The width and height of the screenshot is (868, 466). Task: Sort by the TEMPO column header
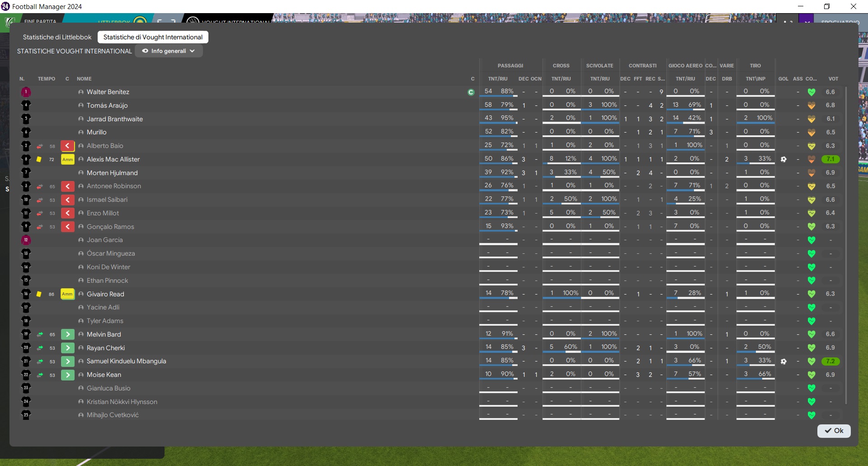47,79
